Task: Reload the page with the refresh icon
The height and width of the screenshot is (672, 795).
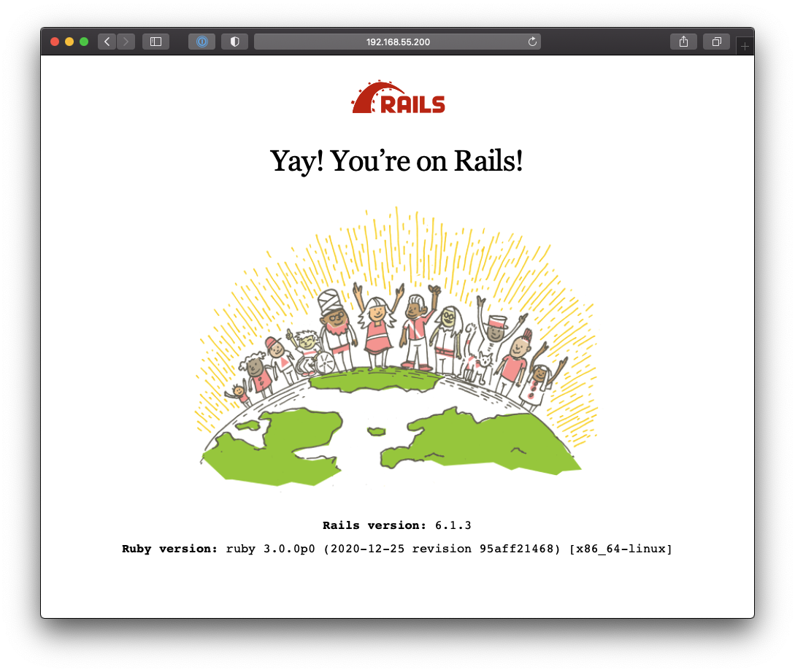Action: point(532,42)
